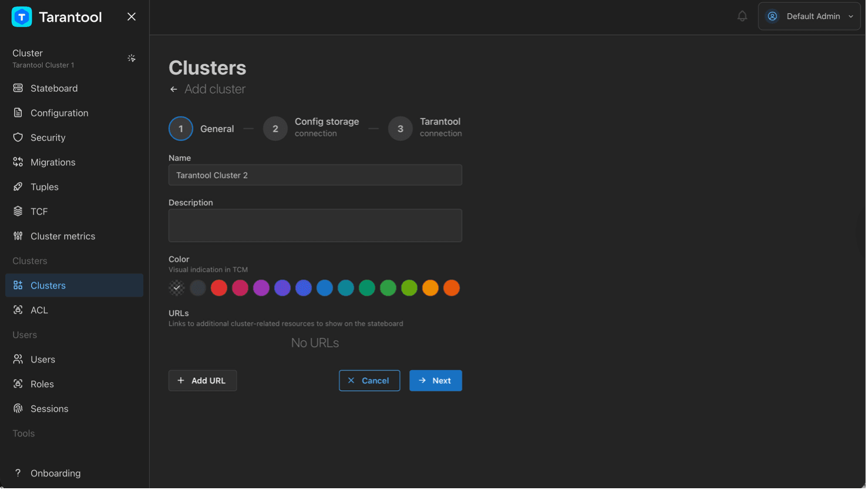This screenshot has width=868, height=490.
Task: Click the Onboarding question mark icon
Action: (x=18, y=474)
